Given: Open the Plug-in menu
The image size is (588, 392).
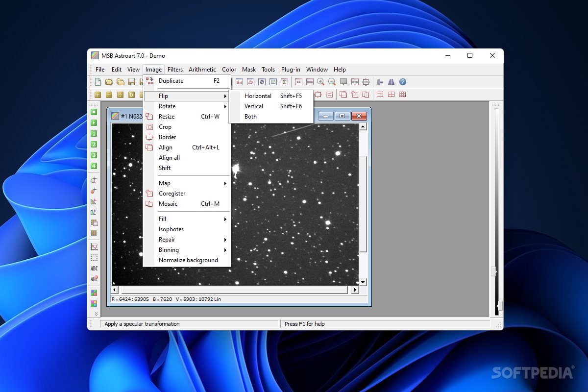Looking at the screenshot, I should point(291,70).
